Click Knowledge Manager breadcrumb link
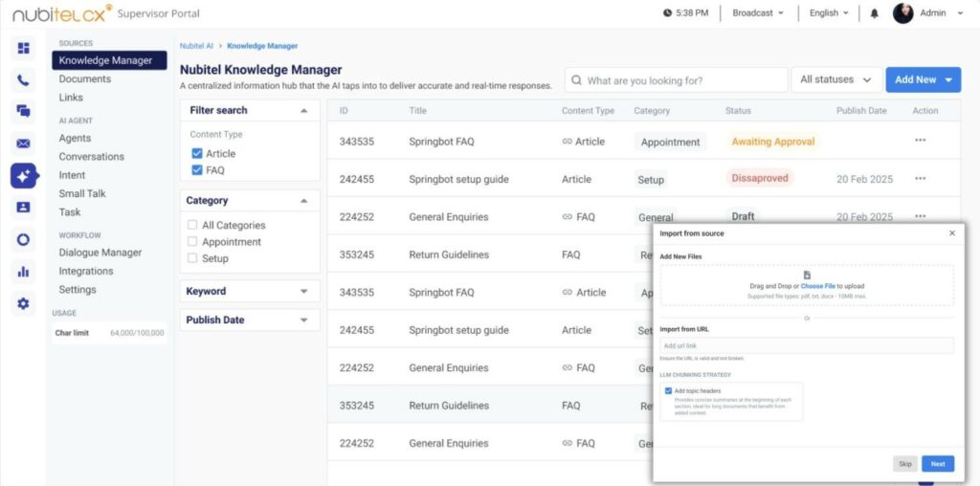This screenshot has height=486, width=980. click(262, 46)
